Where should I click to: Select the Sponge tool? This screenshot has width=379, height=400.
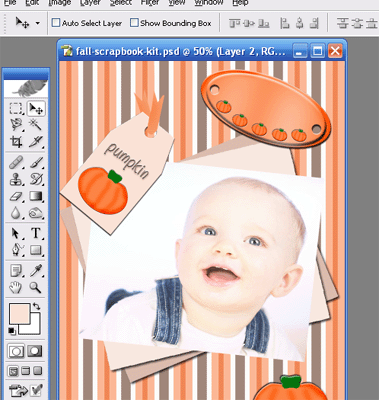[x=36, y=213]
